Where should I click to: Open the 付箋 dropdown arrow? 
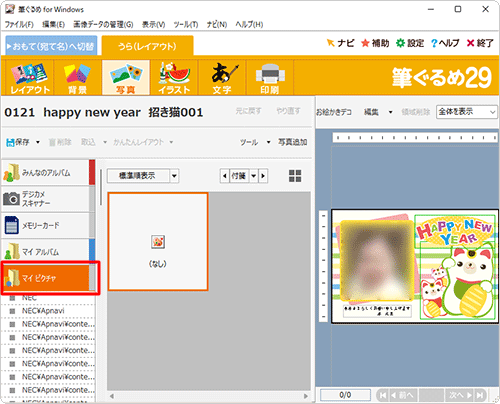(x=254, y=176)
